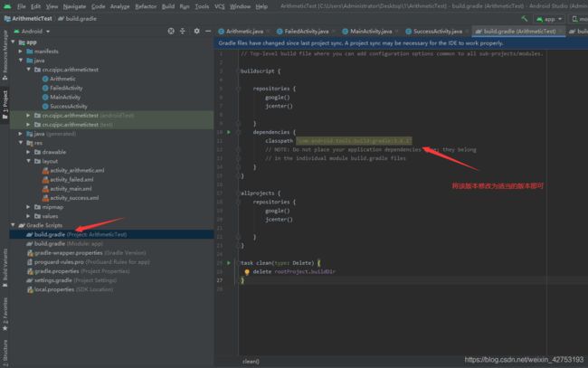Open the Structure side tab

coord(5,353)
